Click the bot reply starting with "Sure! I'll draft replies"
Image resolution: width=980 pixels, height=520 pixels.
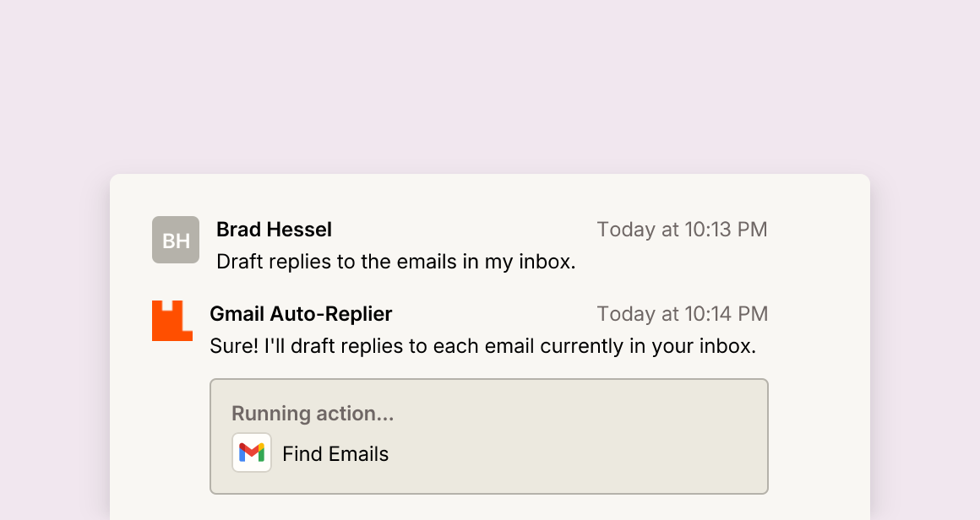pyautogui.click(x=482, y=346)
